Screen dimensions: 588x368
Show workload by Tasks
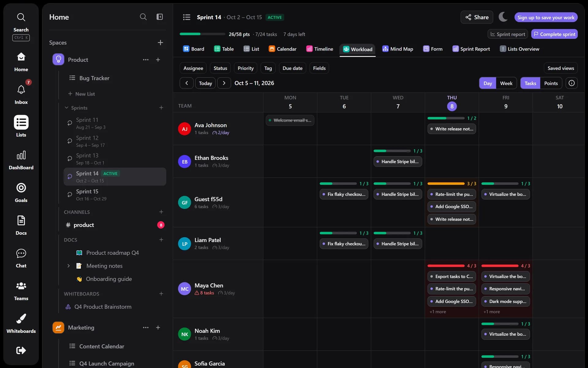[x=530, y=83]
